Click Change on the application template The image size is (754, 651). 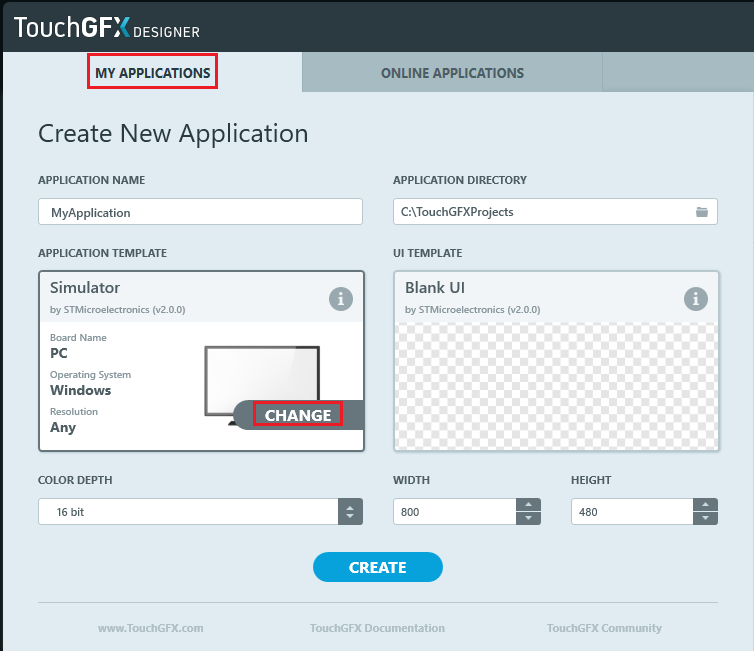click(298, 415)
